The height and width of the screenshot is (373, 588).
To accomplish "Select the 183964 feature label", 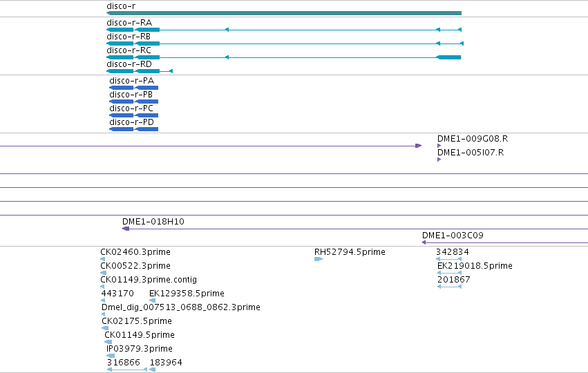I will [166, 363].
